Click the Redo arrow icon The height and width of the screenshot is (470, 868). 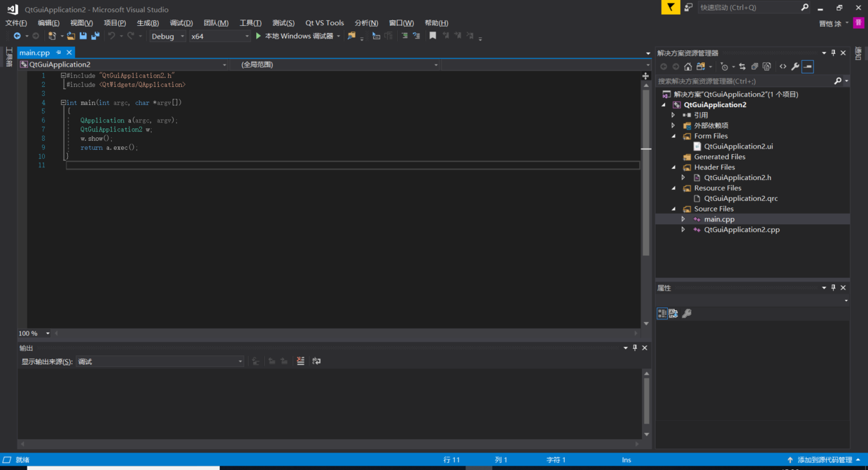(x=131, y=36)
